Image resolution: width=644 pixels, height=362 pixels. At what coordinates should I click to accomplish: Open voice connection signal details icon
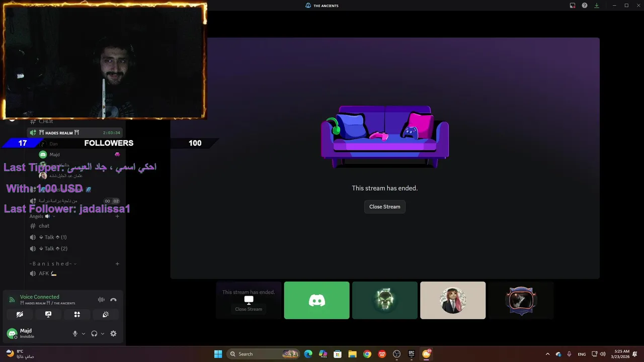pyautogui.click(x=12, y=300)
